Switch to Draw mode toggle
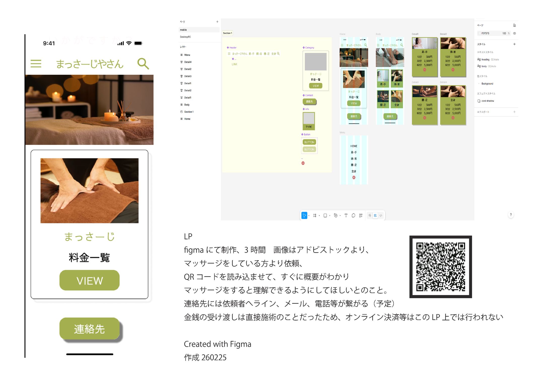The height and width of the screenshot is (392, 550). [x=370, y=216]
